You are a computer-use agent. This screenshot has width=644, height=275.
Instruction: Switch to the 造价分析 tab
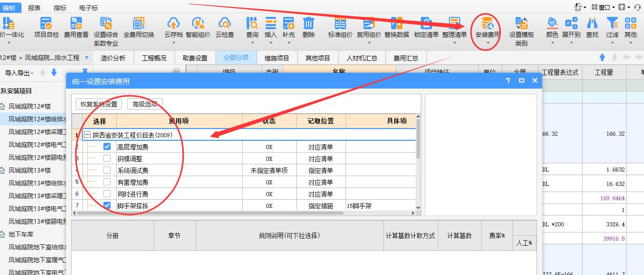click(113, 58)
